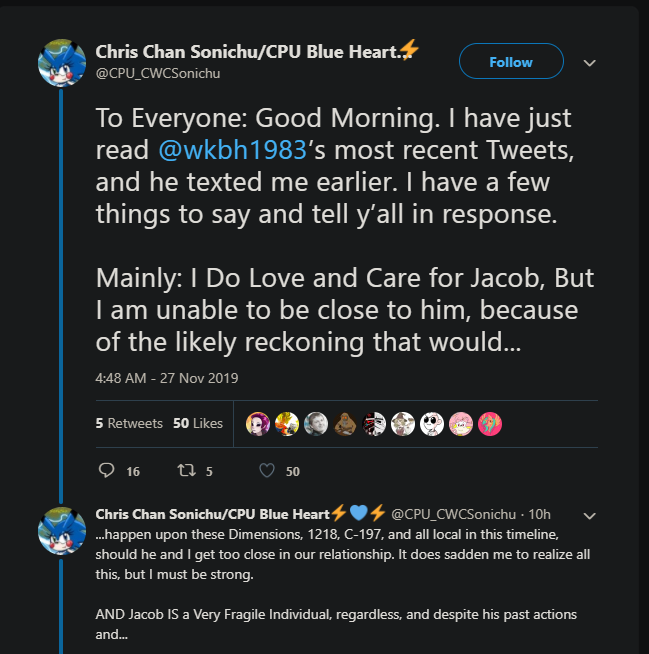This screenshot has width=649, height=654.
Task: Click the brown bigfoot liker avatar
Action: pyautogui.click(x=345, y=424)
